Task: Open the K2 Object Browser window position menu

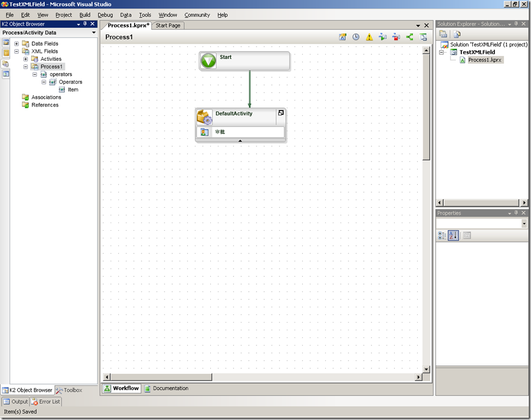Action: (78, 24)
